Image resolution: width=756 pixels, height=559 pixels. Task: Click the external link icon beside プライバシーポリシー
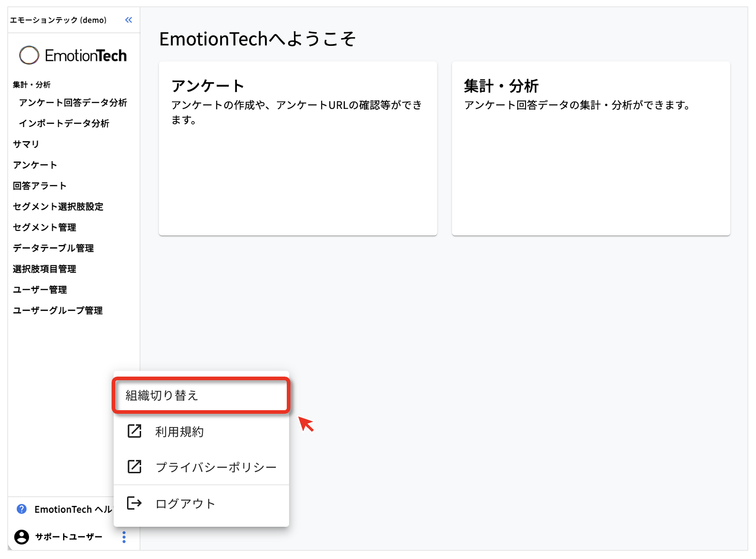coord(134,466)
